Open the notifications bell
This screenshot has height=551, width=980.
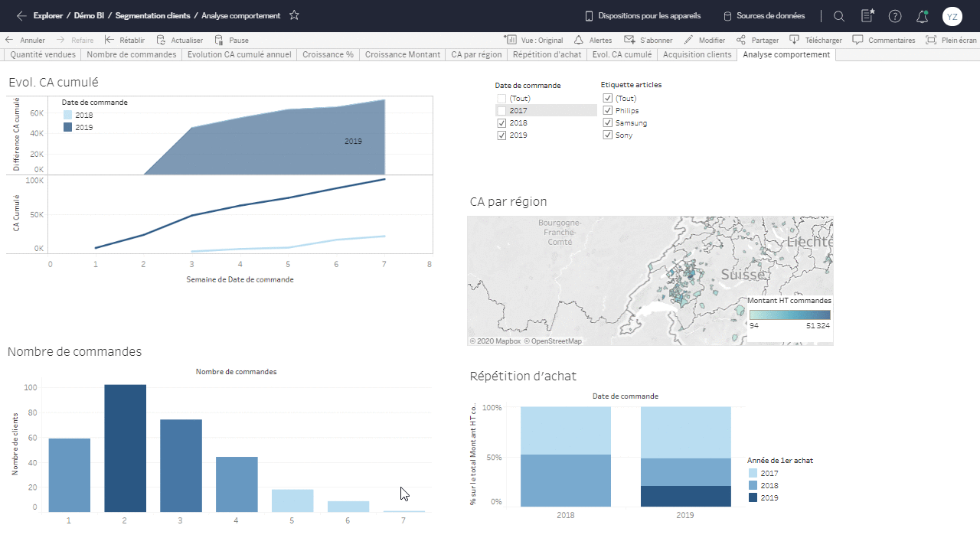[923, 16]
